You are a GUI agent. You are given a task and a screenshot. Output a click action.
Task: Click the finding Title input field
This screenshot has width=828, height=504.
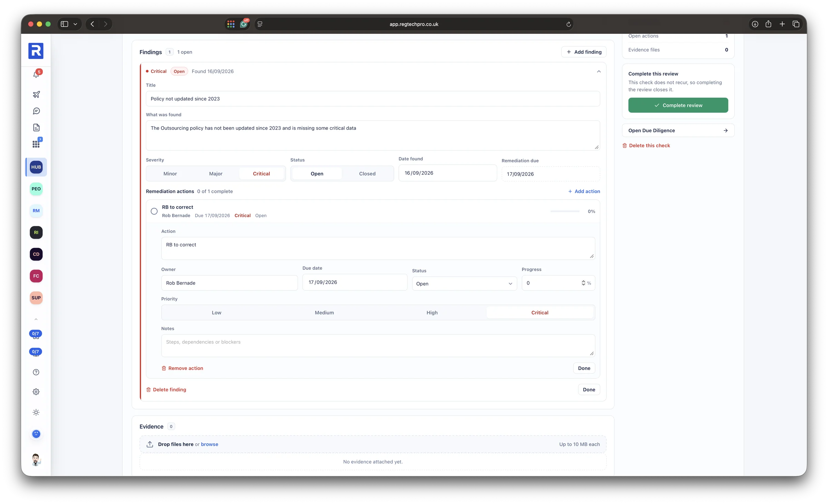click(373, 99)
